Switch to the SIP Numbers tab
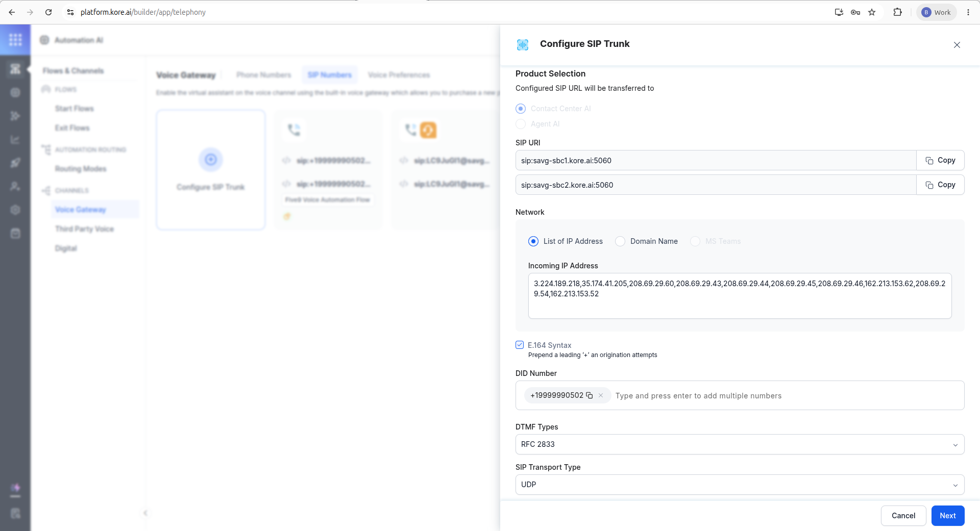The height and width of the screenshot is (531, 980). 330,75
